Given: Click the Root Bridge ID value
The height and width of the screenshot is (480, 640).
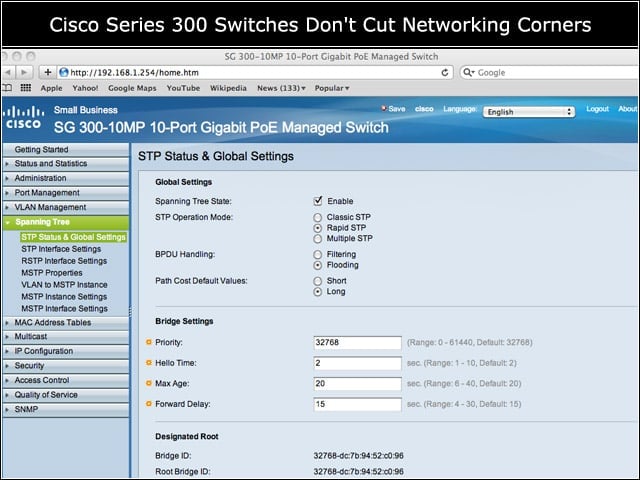Looking at the screenshot, I should 358,472.
